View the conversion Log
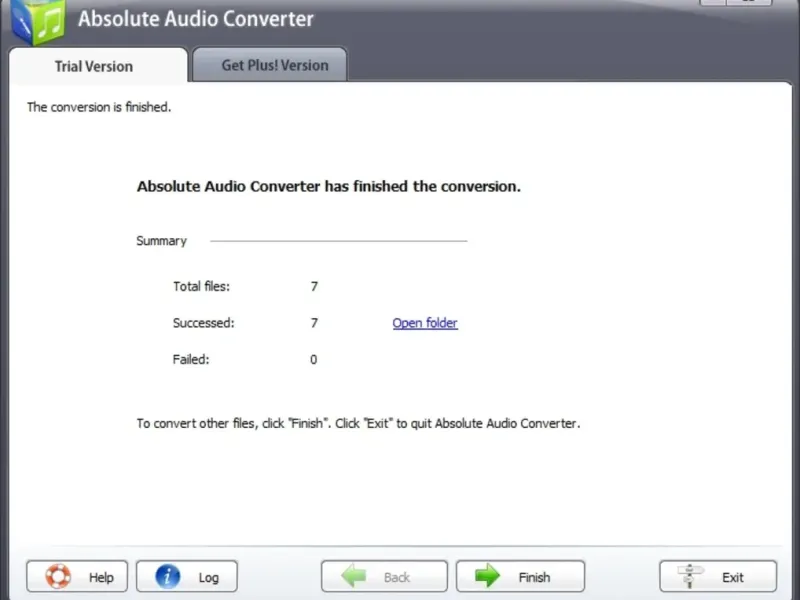This screenshot has height=600, width=800. coord(187,577)
